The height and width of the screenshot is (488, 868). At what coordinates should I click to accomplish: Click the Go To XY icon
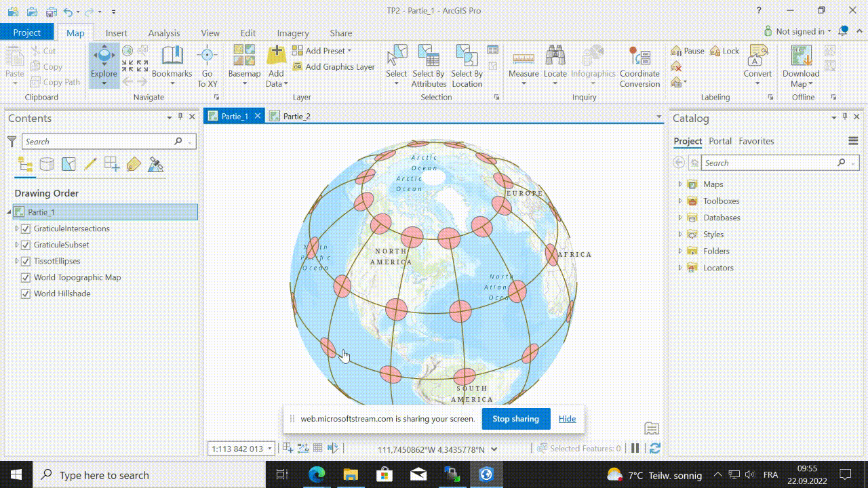tap(207, 59)
